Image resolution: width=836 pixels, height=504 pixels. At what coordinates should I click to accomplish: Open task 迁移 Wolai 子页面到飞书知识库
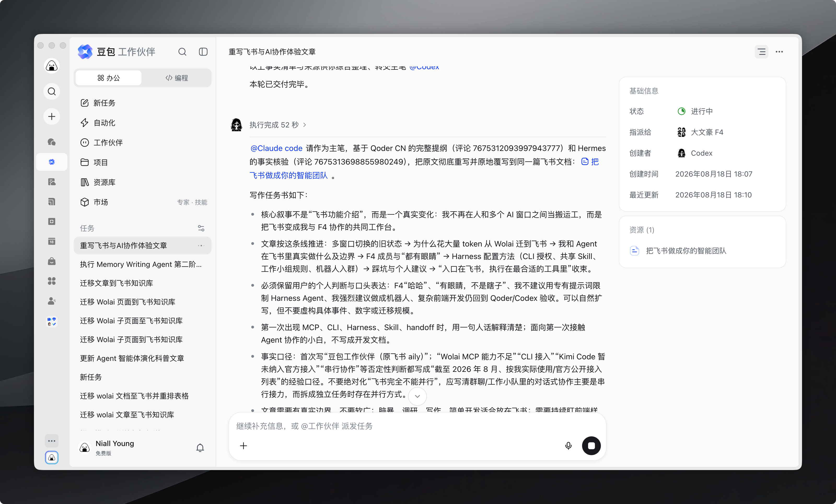pos(142,339)
